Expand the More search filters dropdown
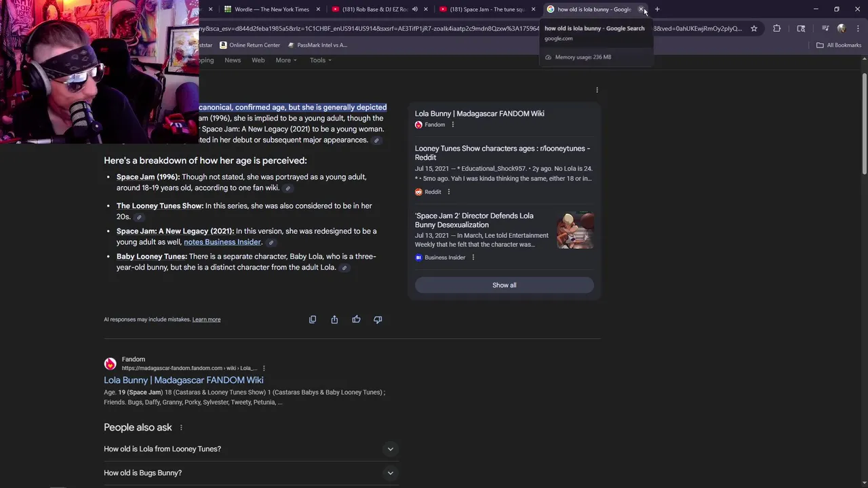Image resolution: width=868 pixels, height=488 pixels. pos(286,60)
